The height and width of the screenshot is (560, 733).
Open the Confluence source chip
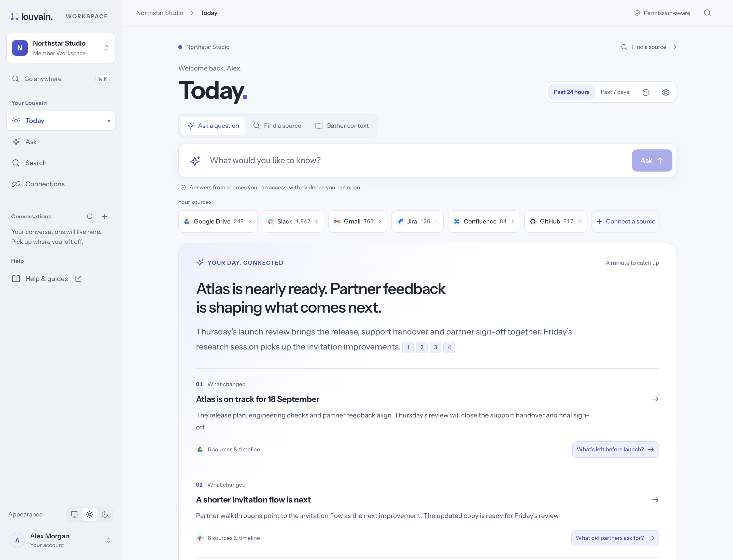484,221
